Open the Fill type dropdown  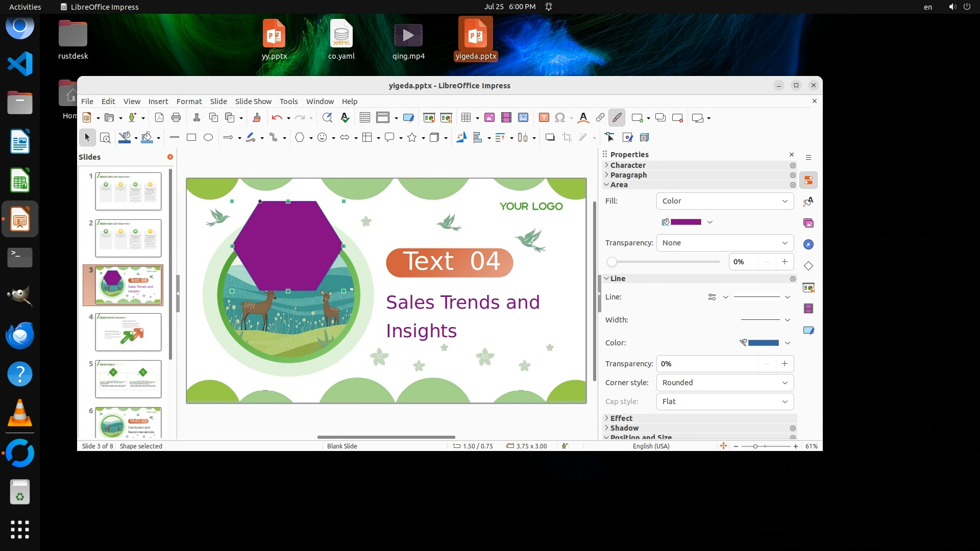click(725, 201)
